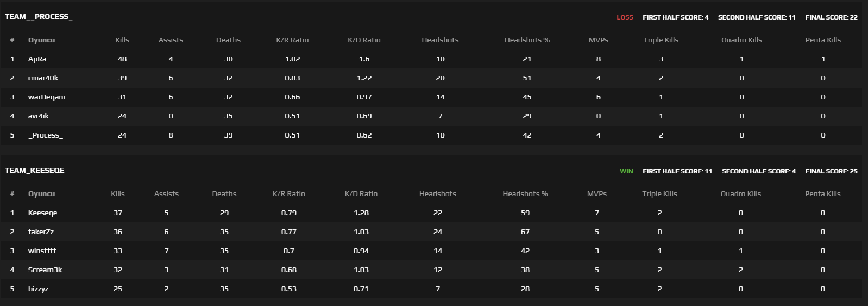Sort TEAM__PROCESS_ table by Kills header

(122, 40)
